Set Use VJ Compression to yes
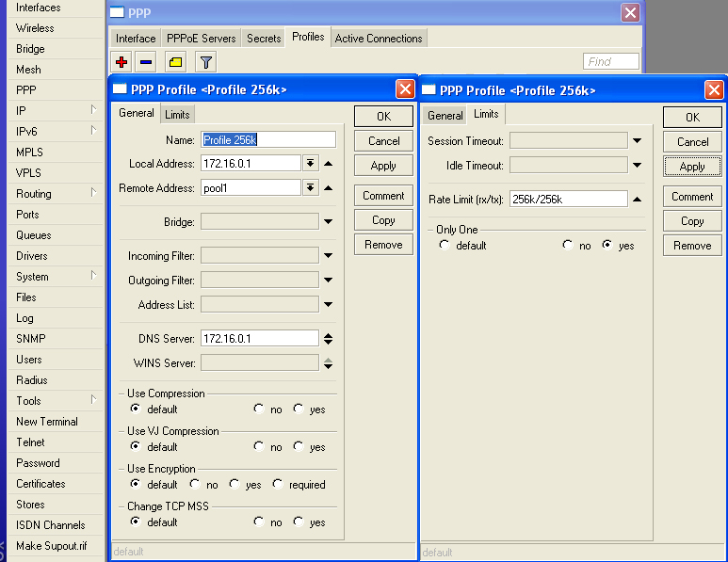This screenshot has height=562, width=728. pyautogui.click(x=298, y=446)
